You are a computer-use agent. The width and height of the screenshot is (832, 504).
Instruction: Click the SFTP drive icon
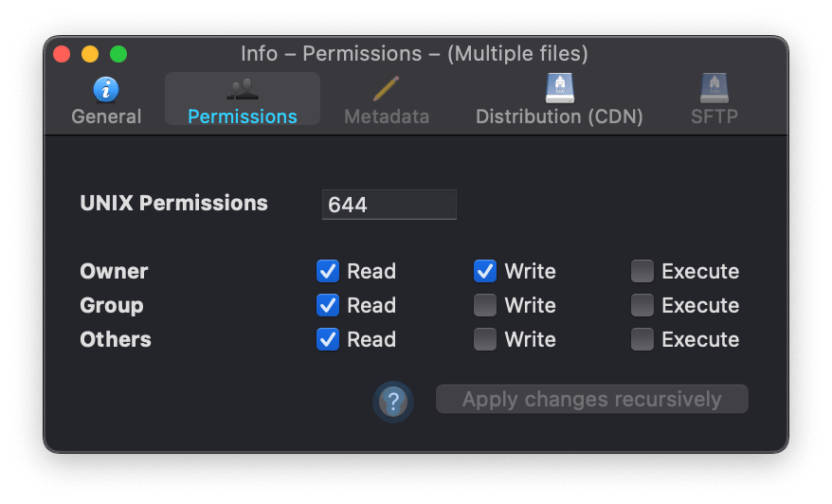(714, 88)
